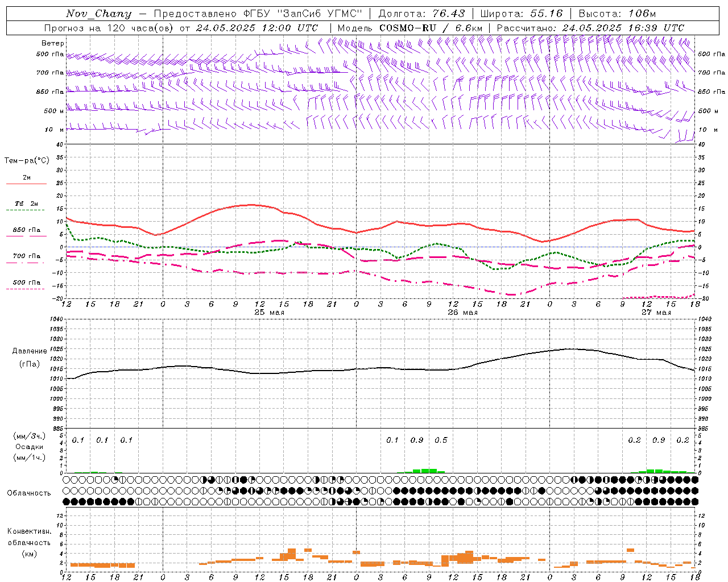The image size is (728, 582).
Task: Click the 'Td 2м' dew point legend entry
Action: click(x=26, y=203)
